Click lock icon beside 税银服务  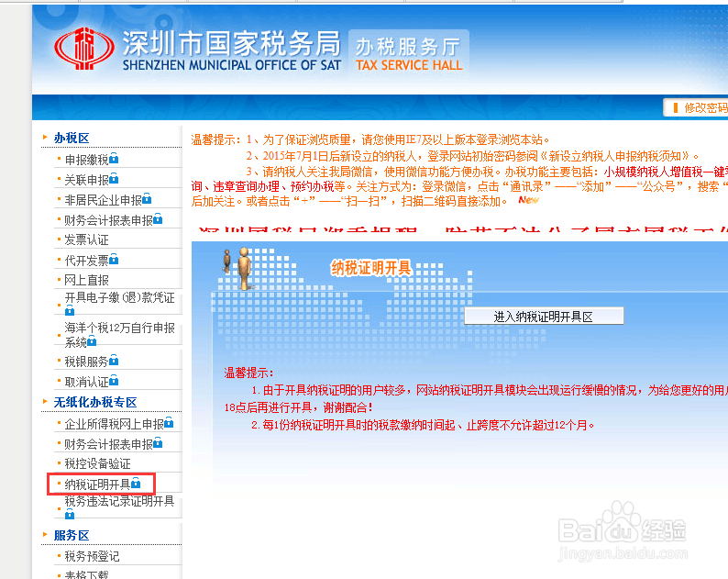pos(114,360)
